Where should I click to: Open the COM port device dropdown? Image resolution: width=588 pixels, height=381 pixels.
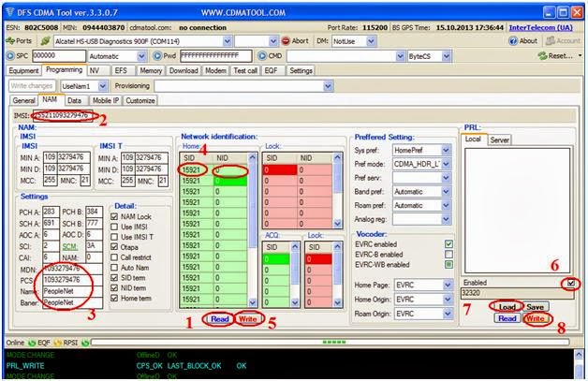tap(228, 41)
